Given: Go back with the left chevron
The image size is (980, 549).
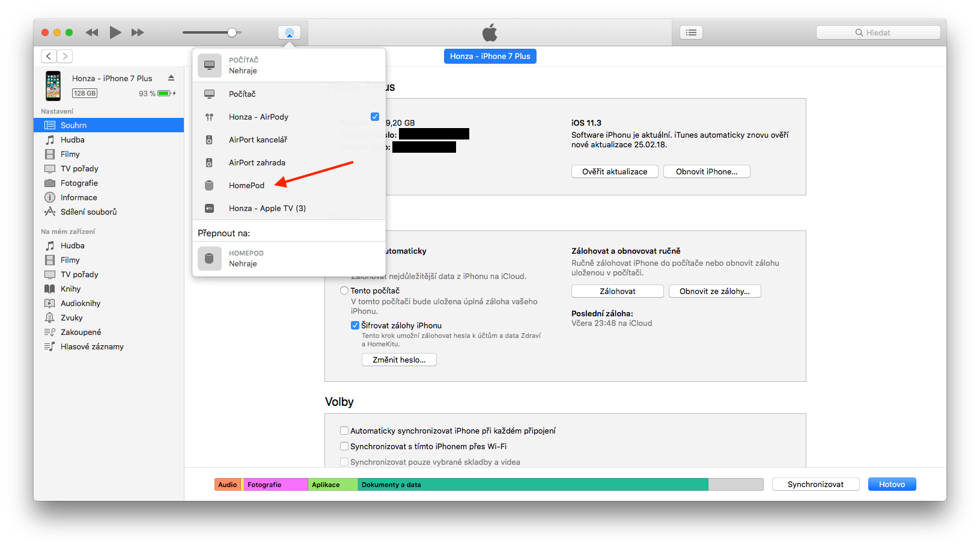Looking at the screenshot, I should (x=49, y=56).
